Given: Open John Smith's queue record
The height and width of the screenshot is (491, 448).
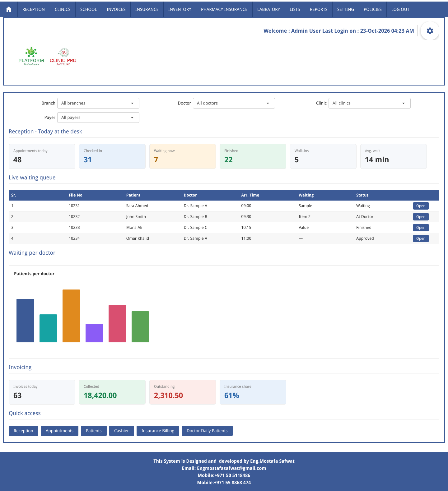Looking at the screenshot, I should point(421,217).
